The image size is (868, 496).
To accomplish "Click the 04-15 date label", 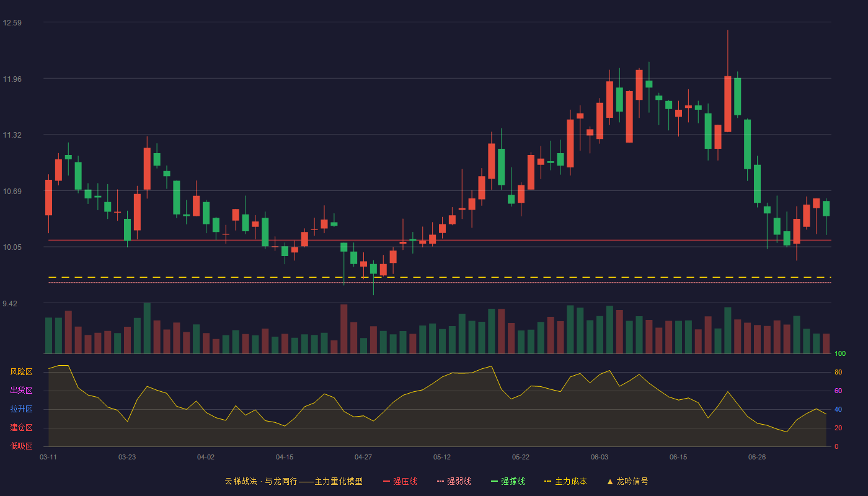I will click(x=285, y=457).
